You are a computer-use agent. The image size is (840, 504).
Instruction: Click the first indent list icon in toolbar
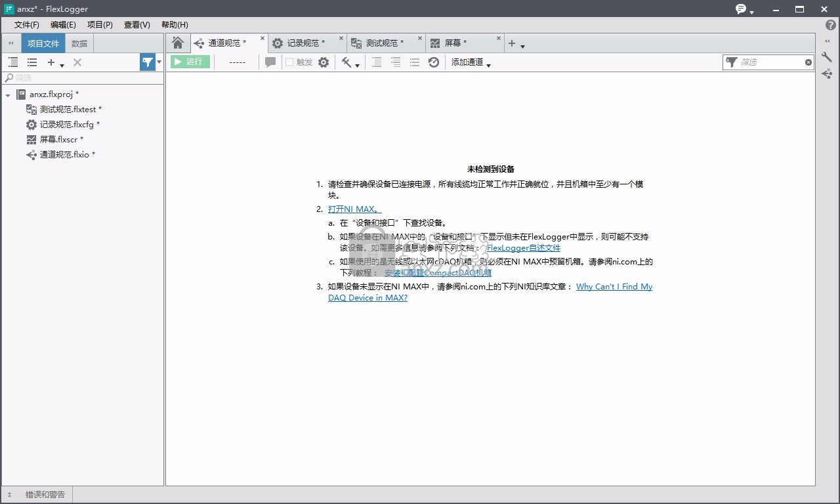coord(377,62)
